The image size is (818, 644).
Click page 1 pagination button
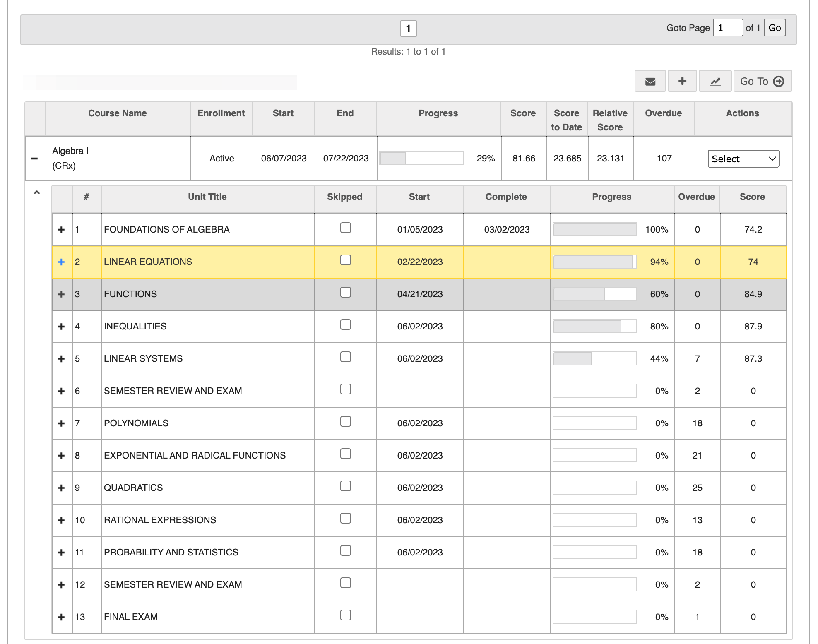pos(408,29)
